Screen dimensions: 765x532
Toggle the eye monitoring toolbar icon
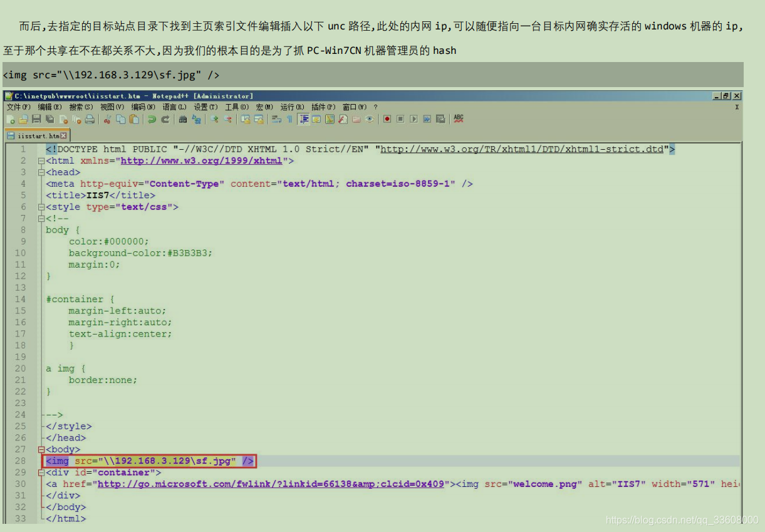pos(370,119)
